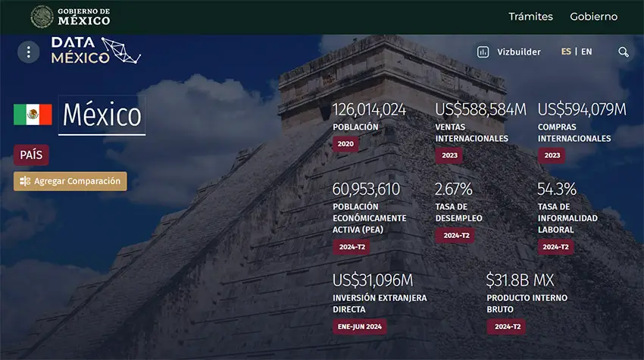Switch language to EN
The width and height of the screenshot is (644, 360).
(586, 52)
